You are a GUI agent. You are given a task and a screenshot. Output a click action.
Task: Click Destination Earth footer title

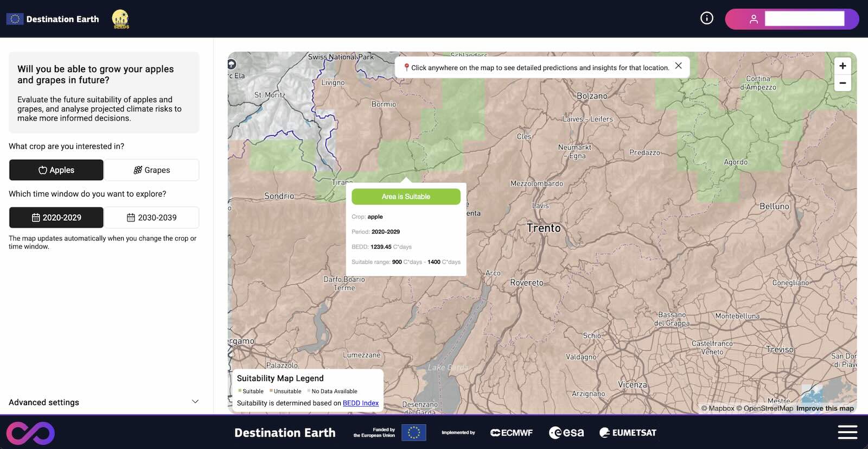285,433
